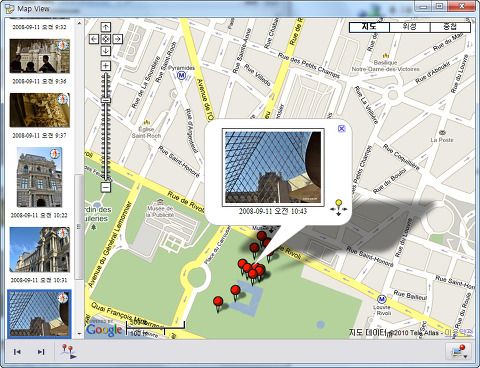Click compass icon on 9:36 thumbnail

pyautogui.click(x=62, y=45)
